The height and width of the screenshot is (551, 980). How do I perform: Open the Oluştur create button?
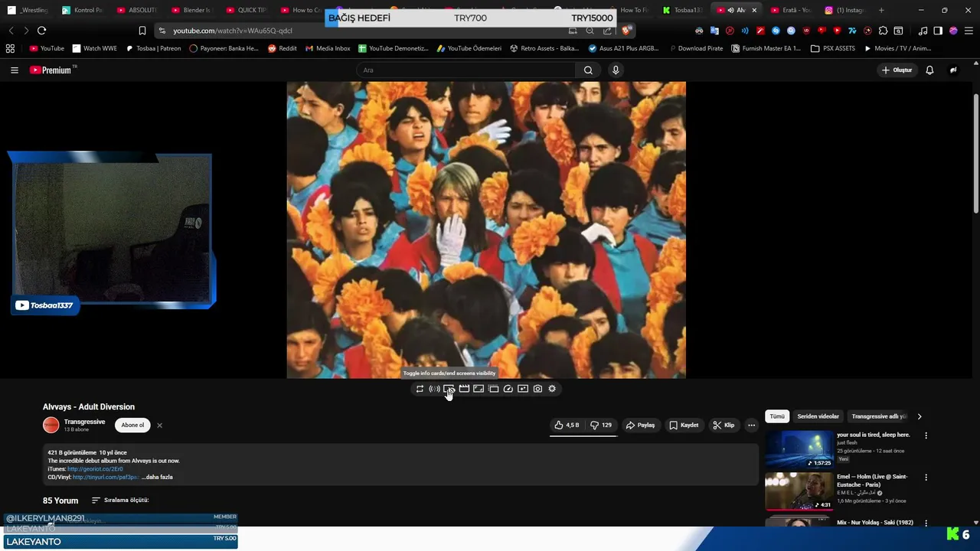point(897,70)
